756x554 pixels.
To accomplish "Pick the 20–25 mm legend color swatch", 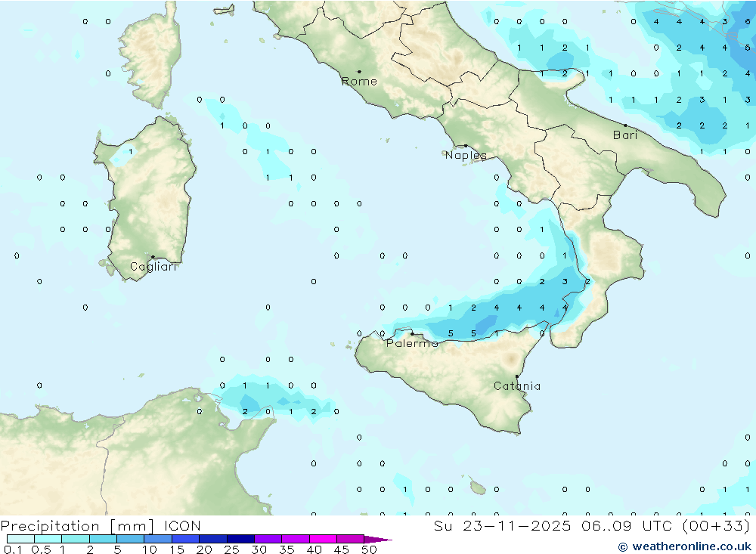I will point(213,539).
